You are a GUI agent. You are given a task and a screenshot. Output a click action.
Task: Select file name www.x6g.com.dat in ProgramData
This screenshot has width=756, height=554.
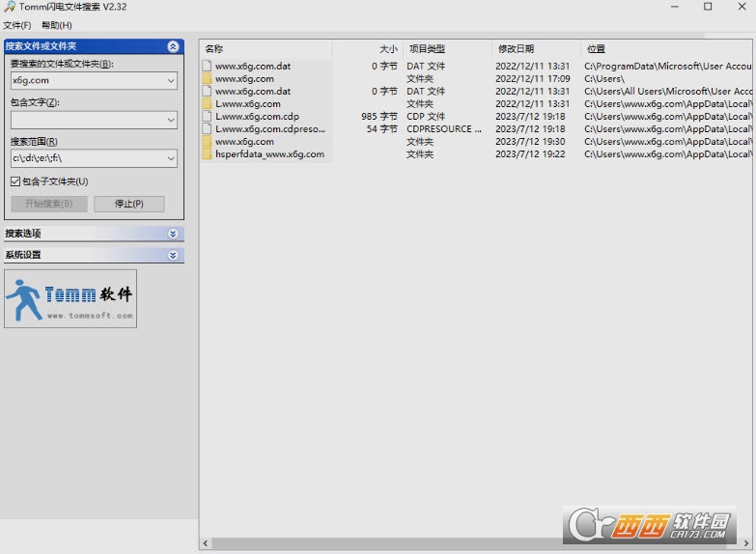[x=253, y=66]
